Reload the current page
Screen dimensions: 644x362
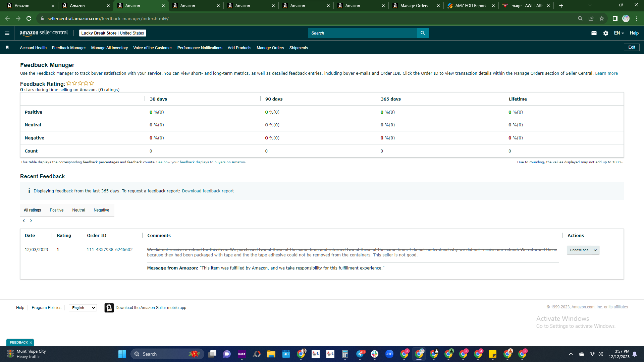coord(29,18)
